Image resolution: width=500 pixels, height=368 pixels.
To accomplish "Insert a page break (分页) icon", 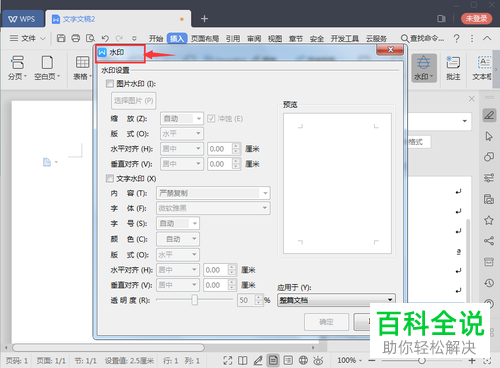I will (17, 68).
